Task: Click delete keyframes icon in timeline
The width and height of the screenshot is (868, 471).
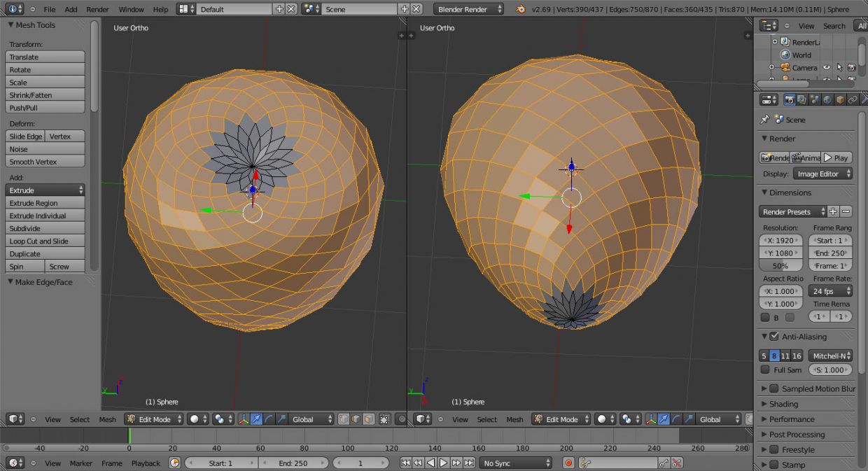Action: pos(677,463)
